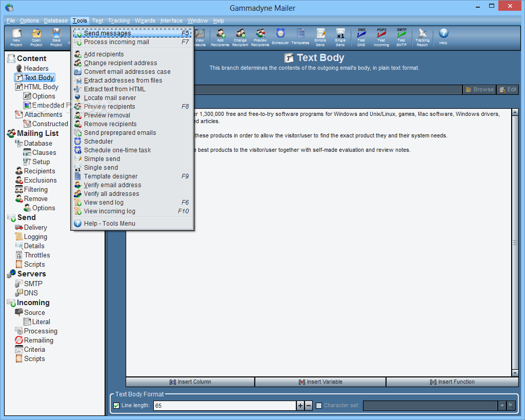The height and width of the screenshot is (420, 525).
Task: Click the Single Send toolbar icon
Action: (x=340, y=37)
